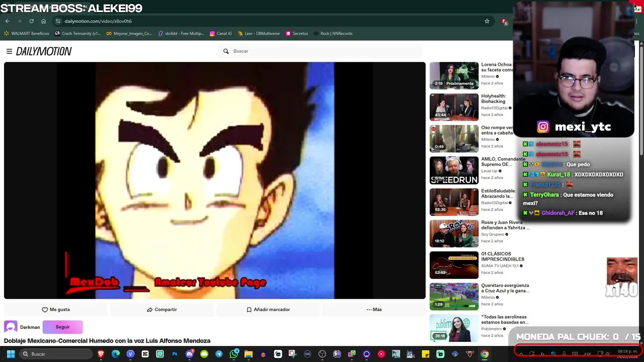Share the video using Compartir

pos(162,310)
